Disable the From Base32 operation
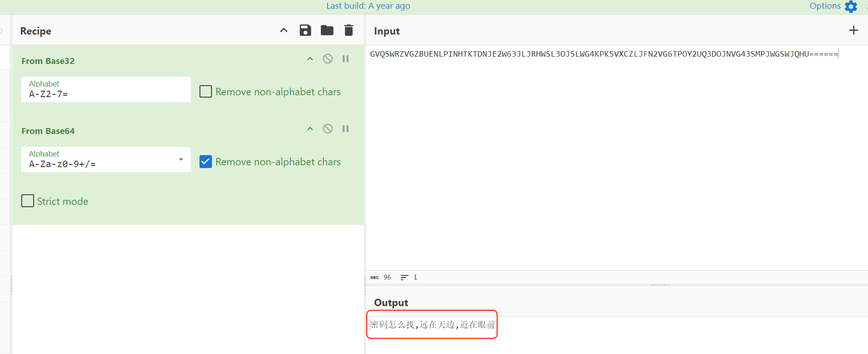868x354 pixels. click(x=328, y=59)
